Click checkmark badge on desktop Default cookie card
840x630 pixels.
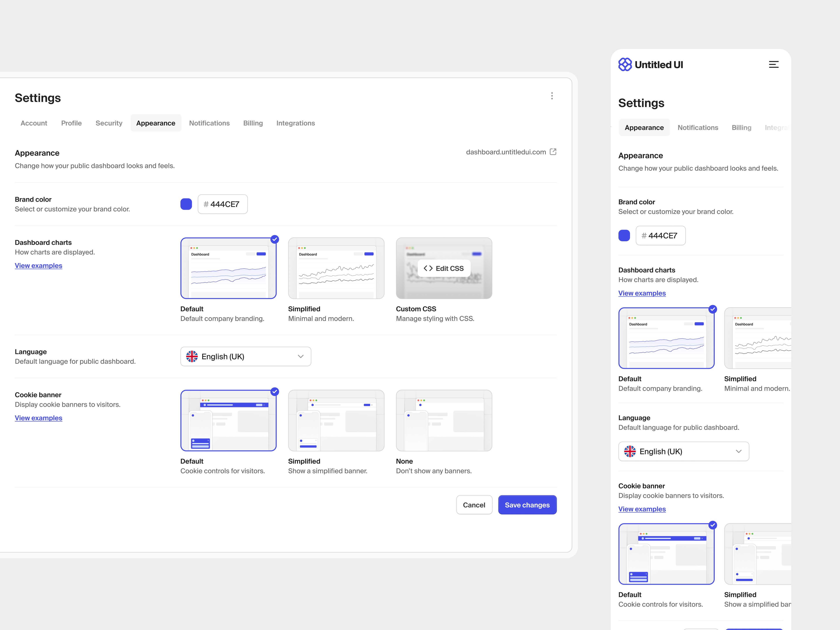tap(275, 392)
